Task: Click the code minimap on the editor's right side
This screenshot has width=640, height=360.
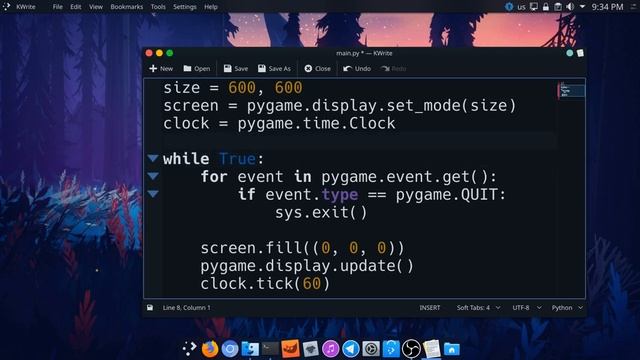Action: [x=571, y=90]
